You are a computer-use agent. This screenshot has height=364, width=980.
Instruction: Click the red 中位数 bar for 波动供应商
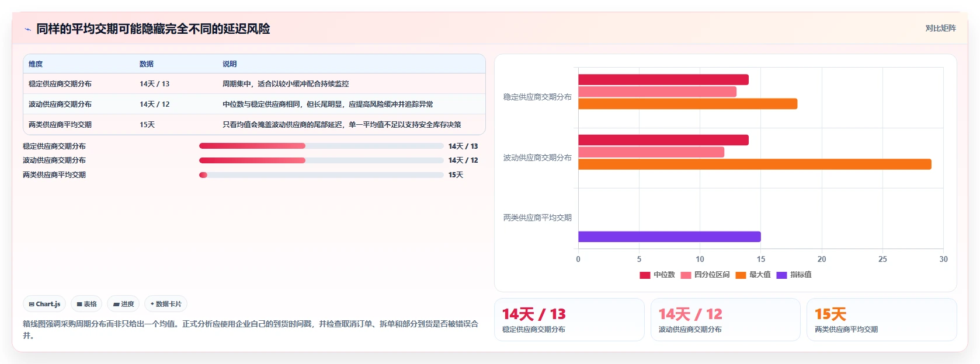(x=663, y=140)
